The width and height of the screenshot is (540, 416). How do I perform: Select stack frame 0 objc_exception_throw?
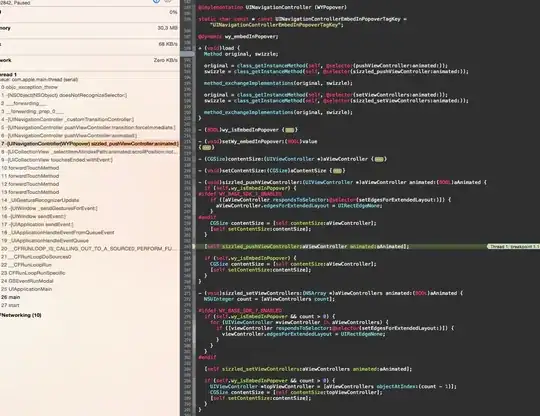click(29, 87)
